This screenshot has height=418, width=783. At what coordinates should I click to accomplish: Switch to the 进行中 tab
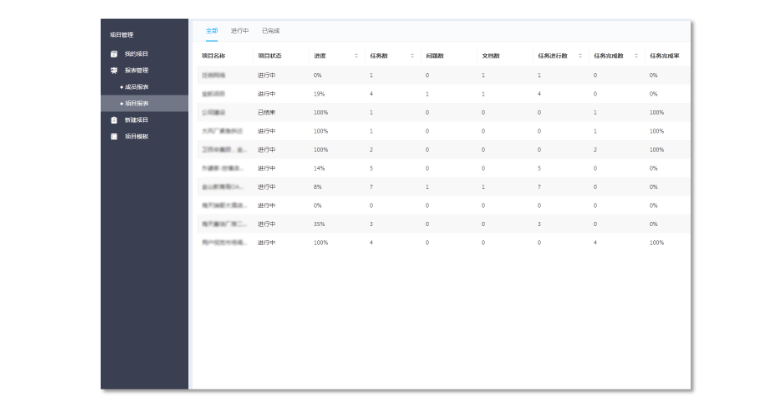(x=239, y=31)
